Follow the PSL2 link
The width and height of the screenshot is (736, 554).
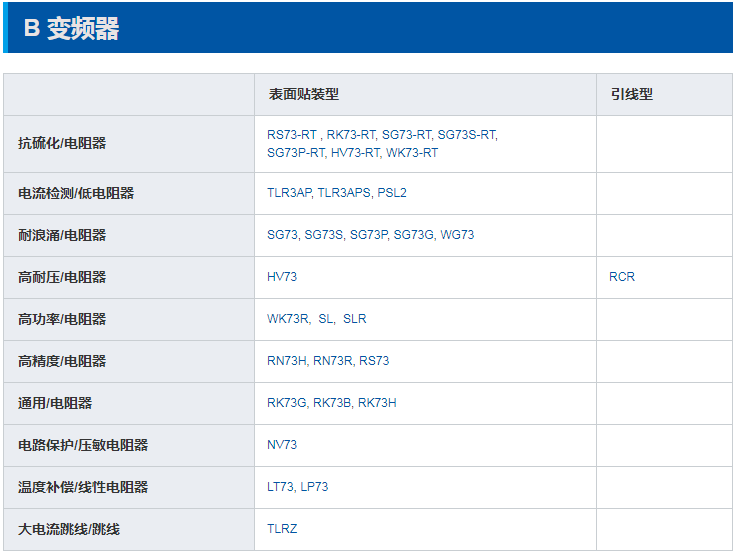[x=392, y=193]
